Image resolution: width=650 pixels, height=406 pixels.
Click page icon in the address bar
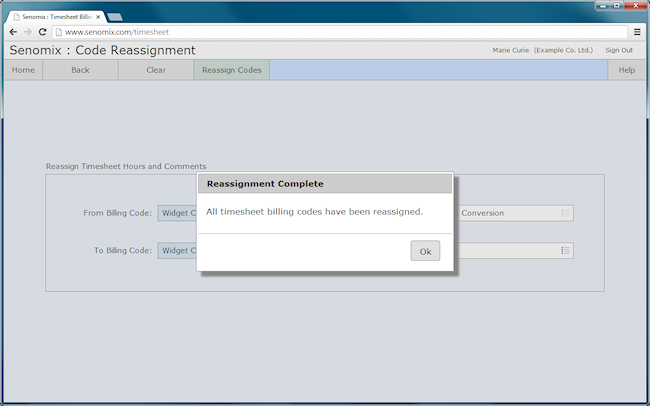pyautogui.click(x=59, y=32)
